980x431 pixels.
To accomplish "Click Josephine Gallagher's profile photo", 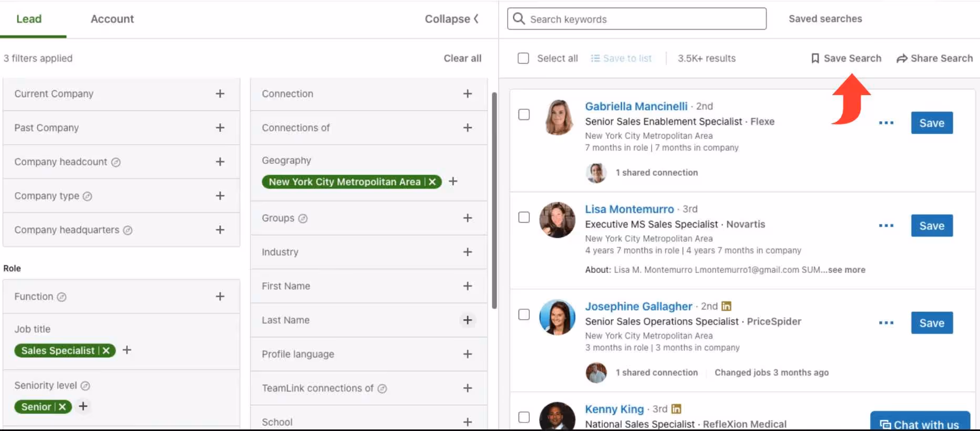I will coord(558,317).
